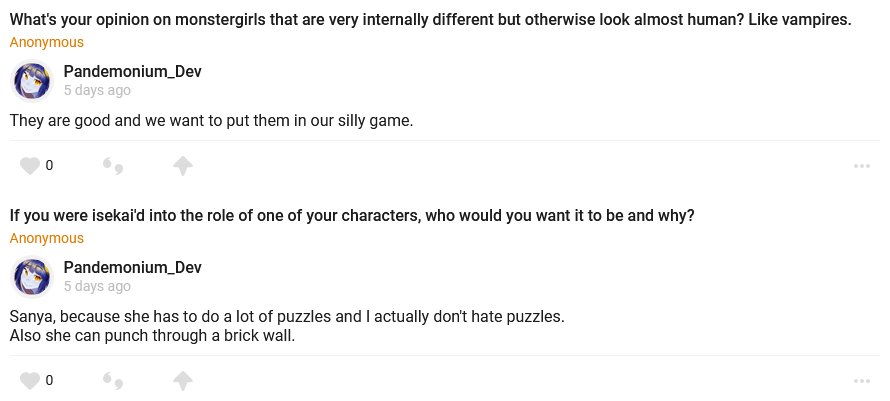Open the question about monstergirls that look human
This screenshot has width=890, height=401.
[430, 21]
